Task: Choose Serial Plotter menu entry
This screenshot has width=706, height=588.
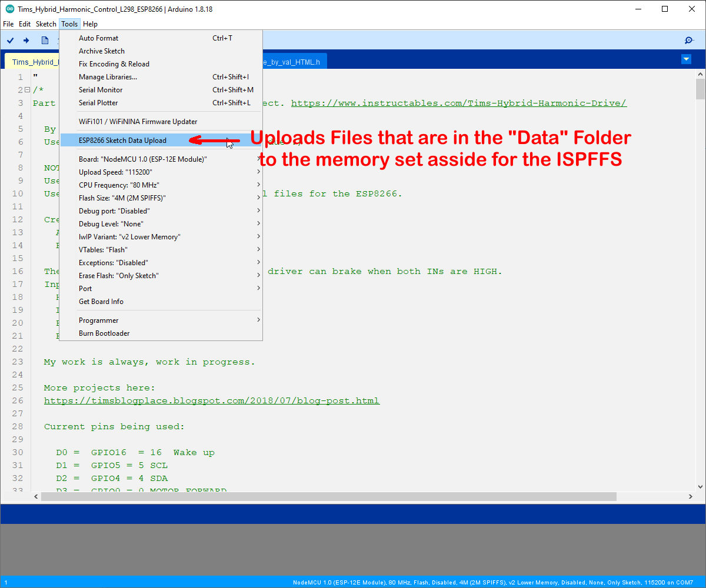Action: tap(161, 103)
